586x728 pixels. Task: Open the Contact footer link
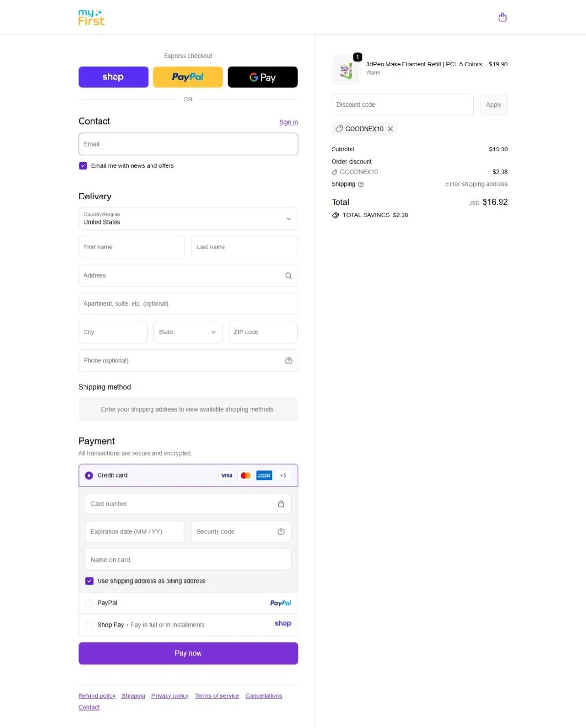click(89, 708)
